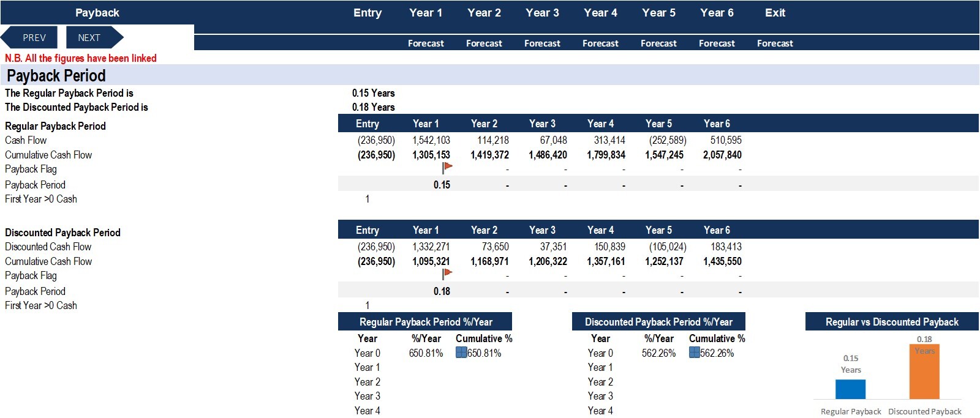Select the Exit column header
Screen dimensions: 980x418
point(775,13)
